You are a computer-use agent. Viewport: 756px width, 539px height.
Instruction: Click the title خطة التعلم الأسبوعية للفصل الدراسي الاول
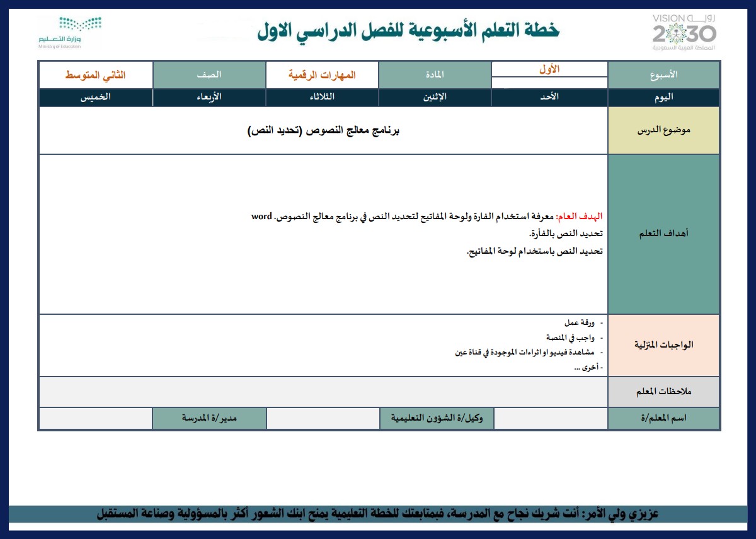point(409,31)
